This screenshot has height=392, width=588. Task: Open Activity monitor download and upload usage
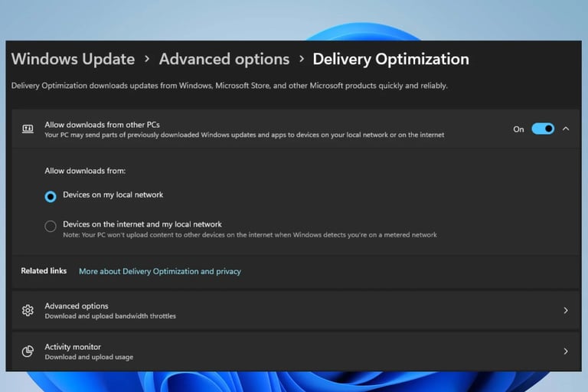(296, 351)
